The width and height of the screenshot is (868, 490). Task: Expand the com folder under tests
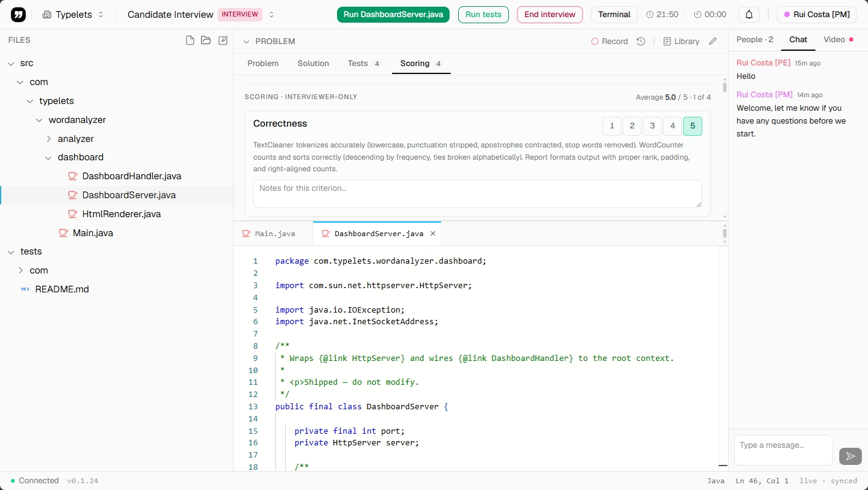pyautogui.click(x=20, y=270)
